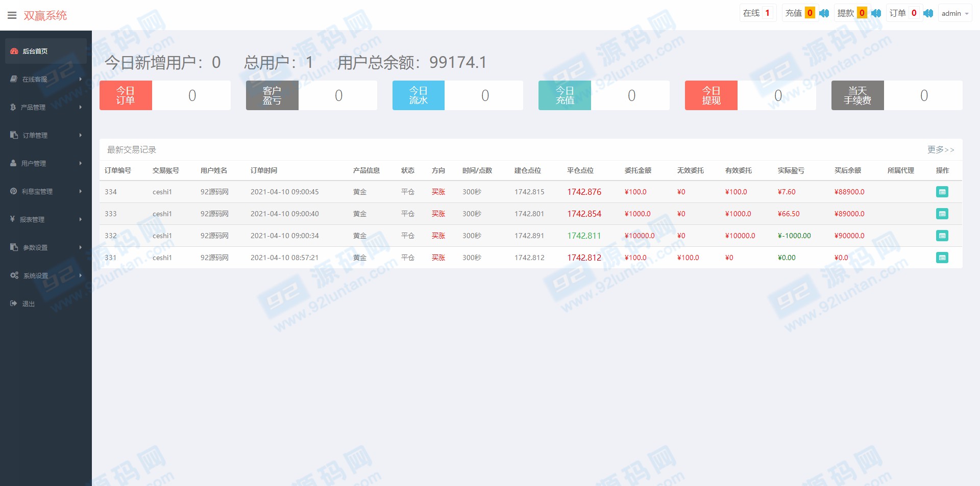Click the bitcoin icon for 产品管理
This screenshot has height=486, width=980.
point(13,107)
